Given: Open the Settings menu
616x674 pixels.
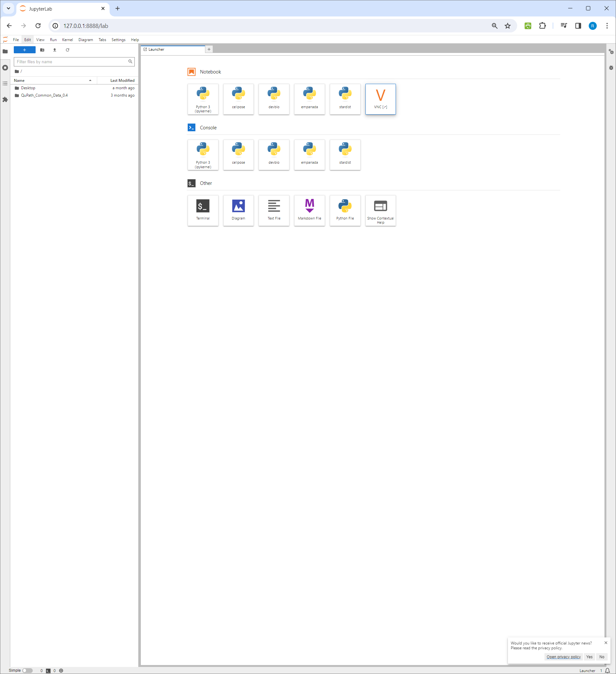Looking at the screenshot, I should (x=118, y=39).
